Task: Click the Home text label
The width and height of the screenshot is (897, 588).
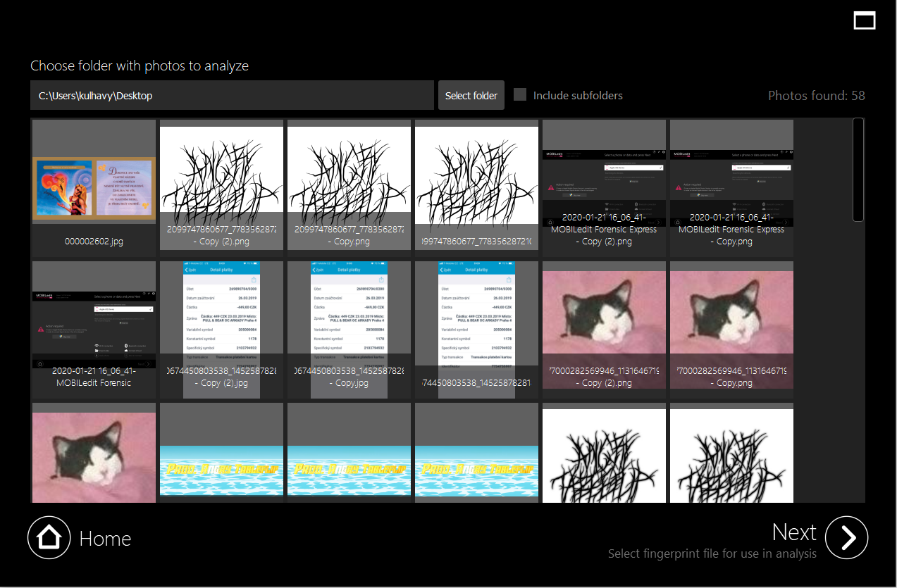Action: [x=105, y=539]
